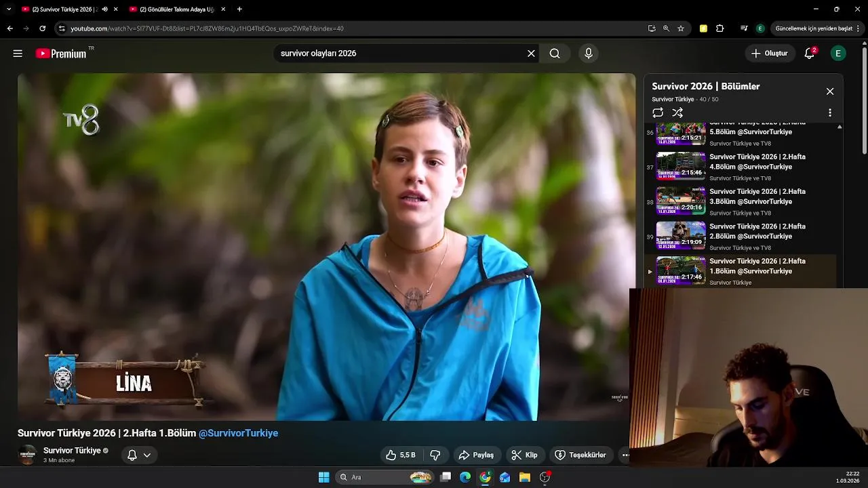Create a clip with the Klip button
The width and height of the screenshot is (868, 488).
[x=524, y=455]
